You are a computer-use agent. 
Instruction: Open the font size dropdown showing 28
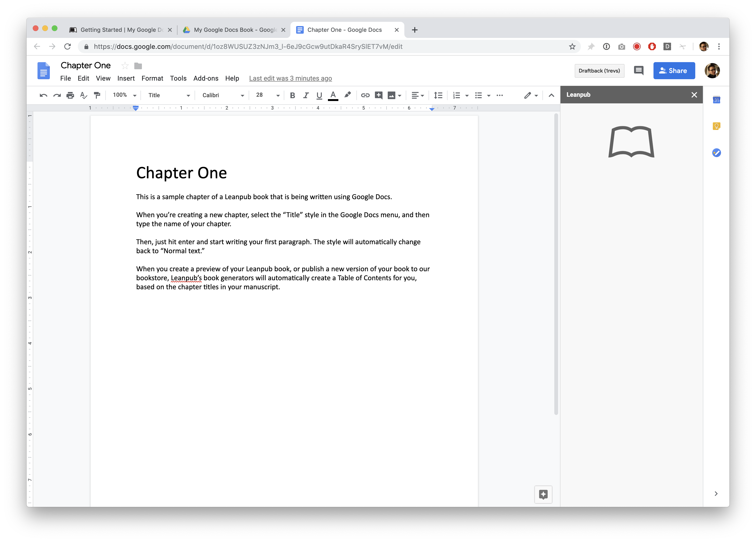coord(268,95)
